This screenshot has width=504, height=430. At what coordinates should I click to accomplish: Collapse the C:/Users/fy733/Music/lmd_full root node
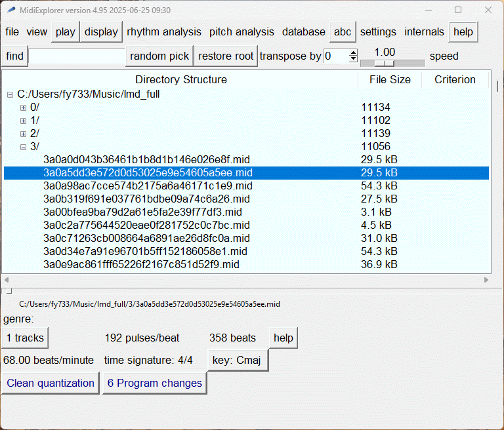[10, 94]
